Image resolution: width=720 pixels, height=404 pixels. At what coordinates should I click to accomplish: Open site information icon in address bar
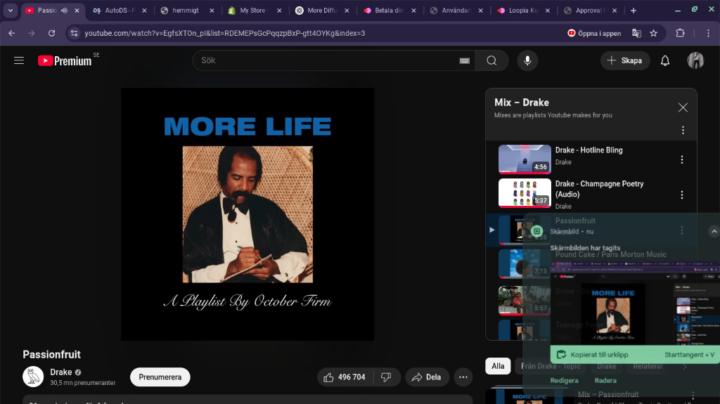[x=74, y=33]
